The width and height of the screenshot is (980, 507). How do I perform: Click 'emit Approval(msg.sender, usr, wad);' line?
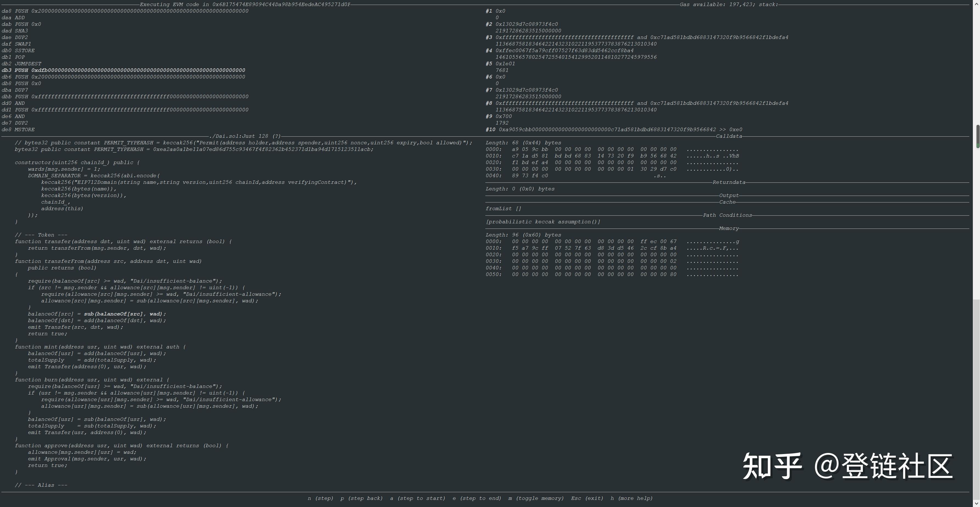pos(87,459)
